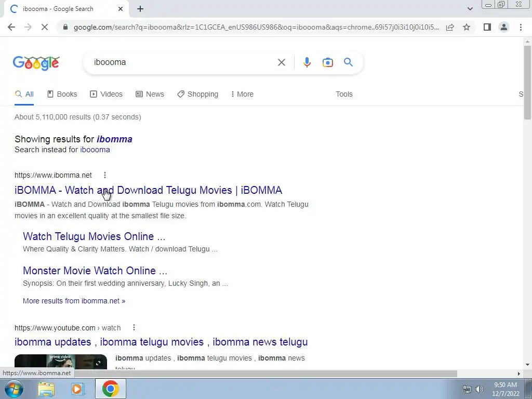The width and height of the screenshot is (532, 399).
Task: Open ibomma updates YouTube result title
Action: coord(161,342)
